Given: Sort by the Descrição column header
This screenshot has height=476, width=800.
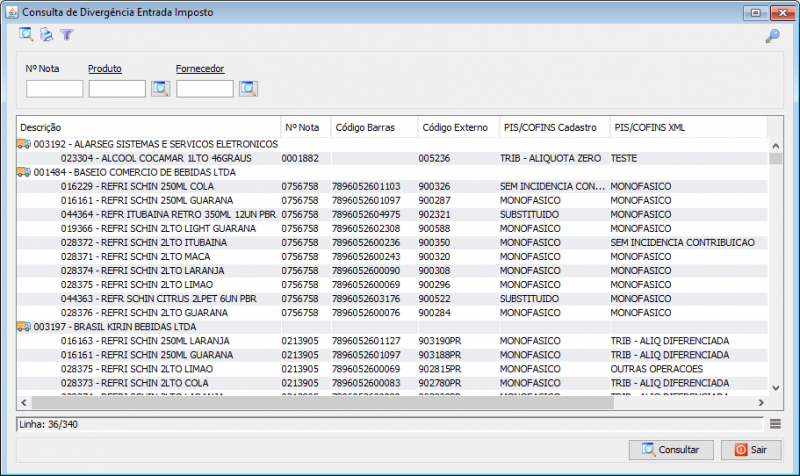Looking at the screenshot, I should [x=148, y=128].
